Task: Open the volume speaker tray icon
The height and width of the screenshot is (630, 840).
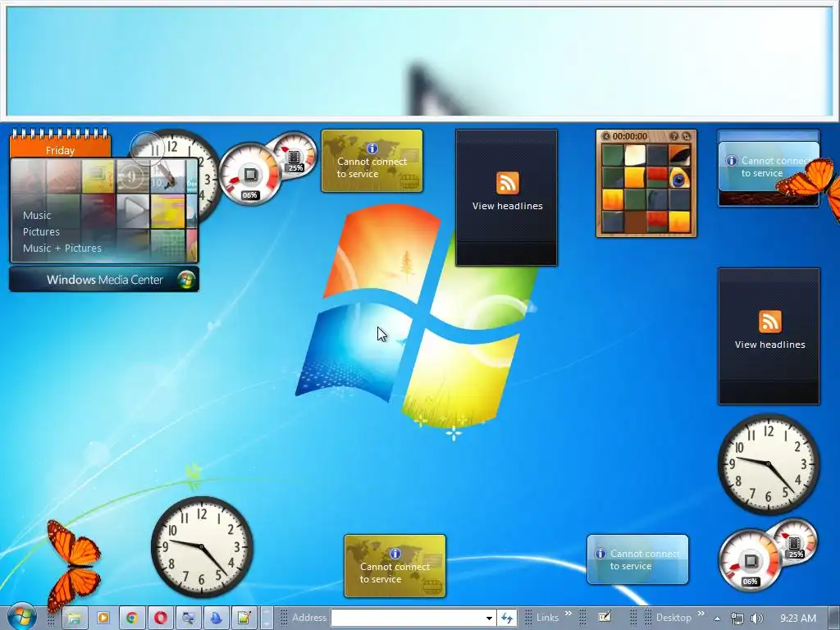Action: (756, 619)
